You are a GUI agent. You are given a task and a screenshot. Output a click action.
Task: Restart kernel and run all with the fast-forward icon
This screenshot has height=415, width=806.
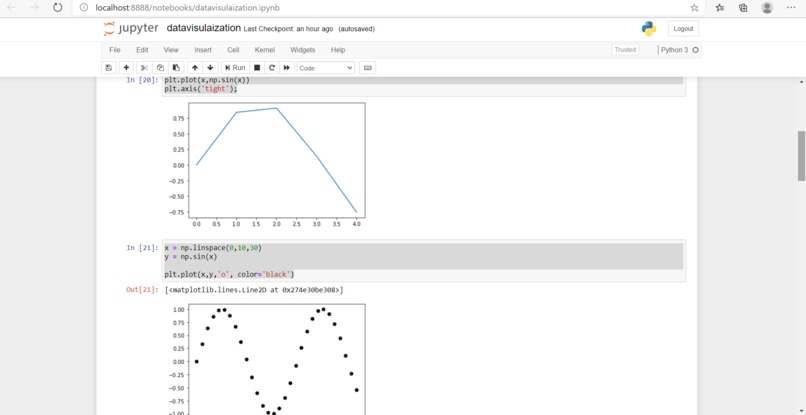coord(287,68)
